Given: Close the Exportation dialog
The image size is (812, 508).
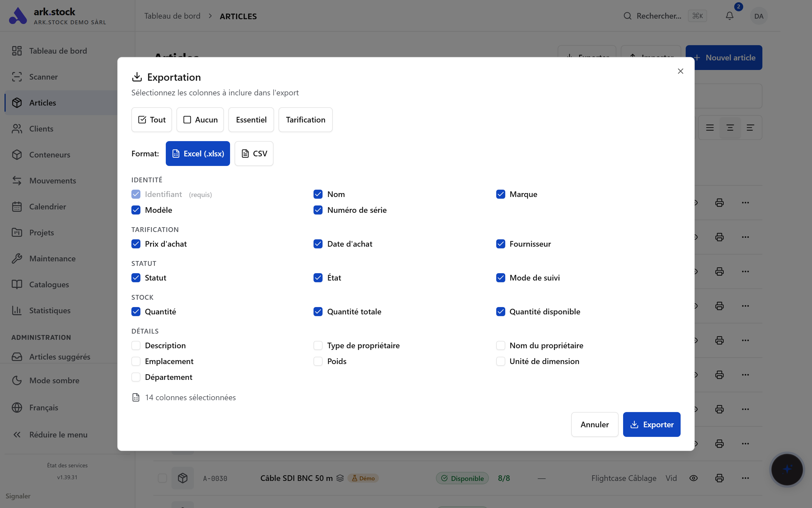Looking at the screenshot, I should point(680,71).
